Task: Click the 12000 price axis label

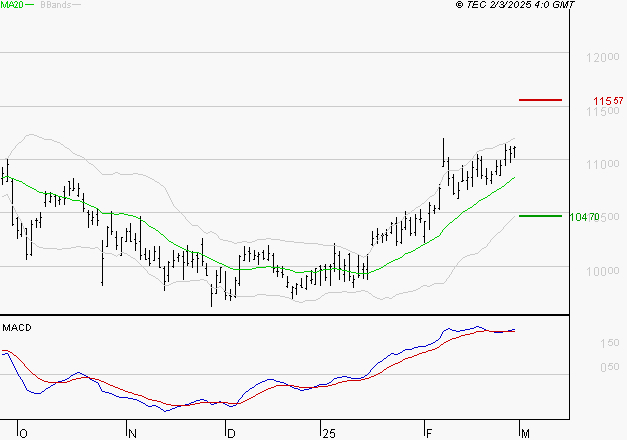Action: tap(603, 58)
